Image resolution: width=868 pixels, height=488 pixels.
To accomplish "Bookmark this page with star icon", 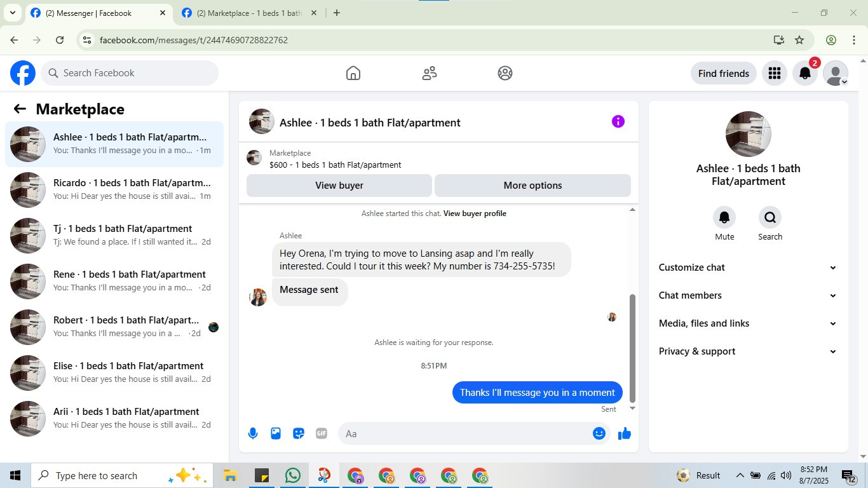I will pos(799,40).
